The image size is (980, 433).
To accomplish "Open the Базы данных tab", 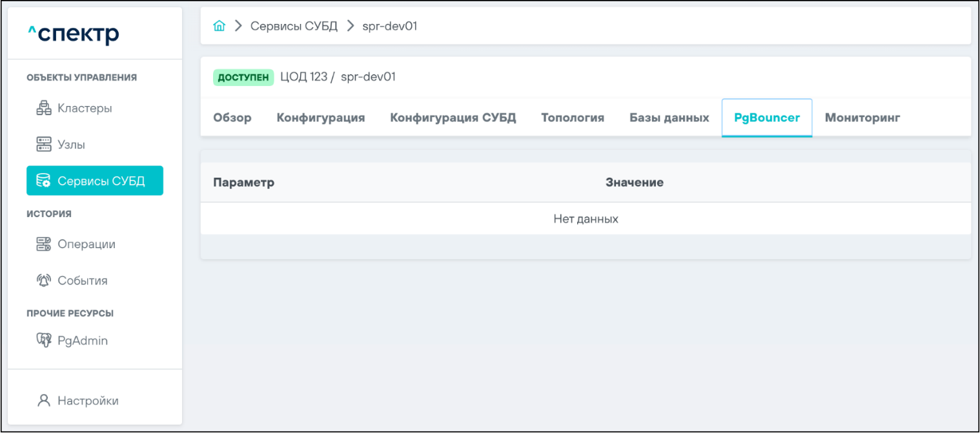I will tap(669, 118).
